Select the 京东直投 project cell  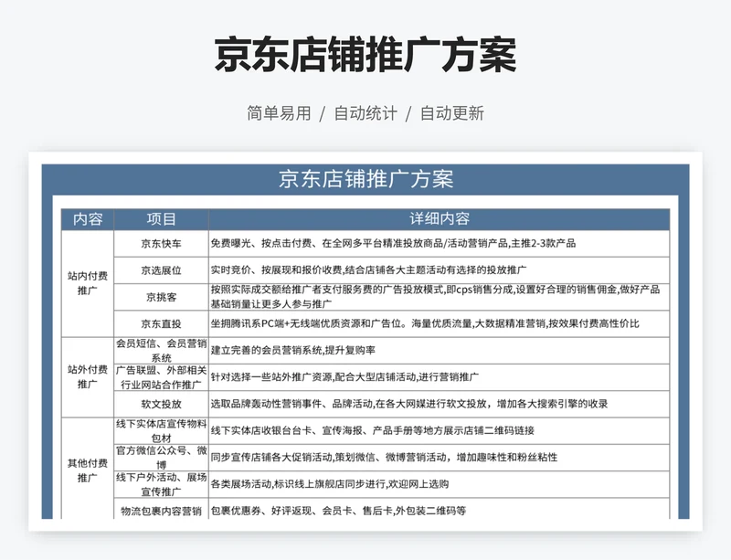(x=162, y=323)
